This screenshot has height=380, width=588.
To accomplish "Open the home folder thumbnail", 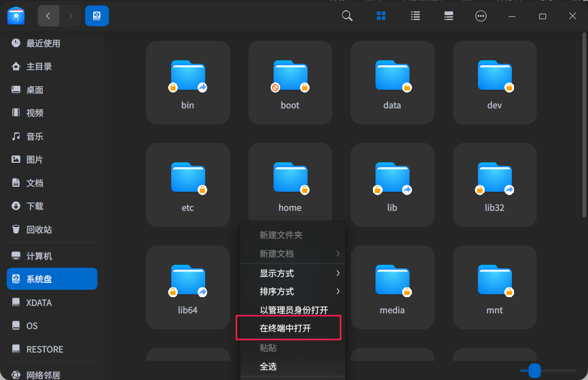I will coord(290,178).
